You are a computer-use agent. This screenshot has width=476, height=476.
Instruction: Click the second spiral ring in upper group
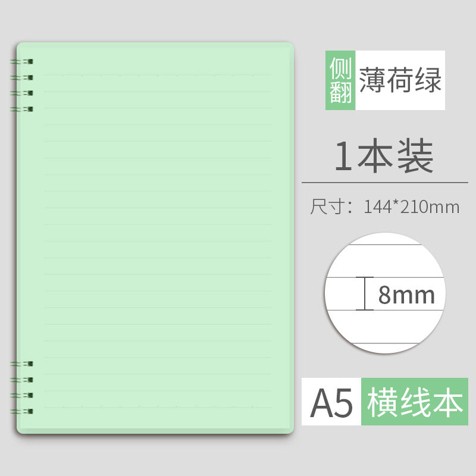pos(21,78)
